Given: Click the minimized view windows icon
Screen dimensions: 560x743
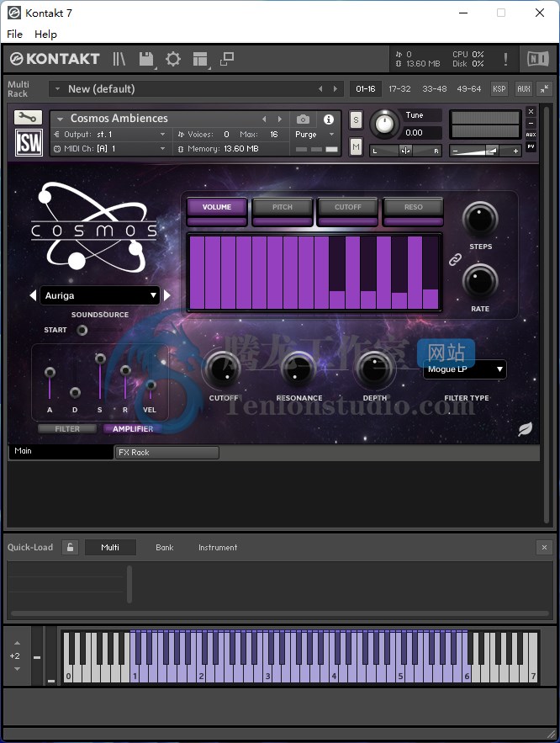Looking at the screenshot, I should coord(227,59).
